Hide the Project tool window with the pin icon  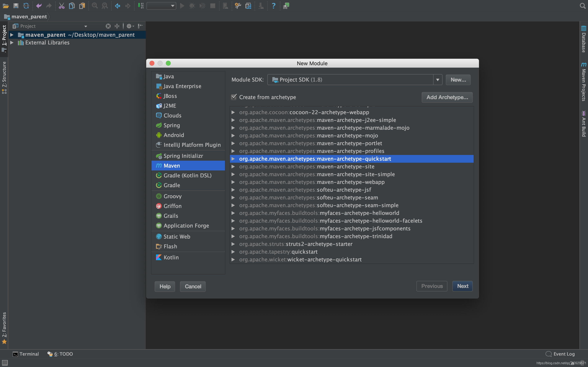click(x=140, y=26)
